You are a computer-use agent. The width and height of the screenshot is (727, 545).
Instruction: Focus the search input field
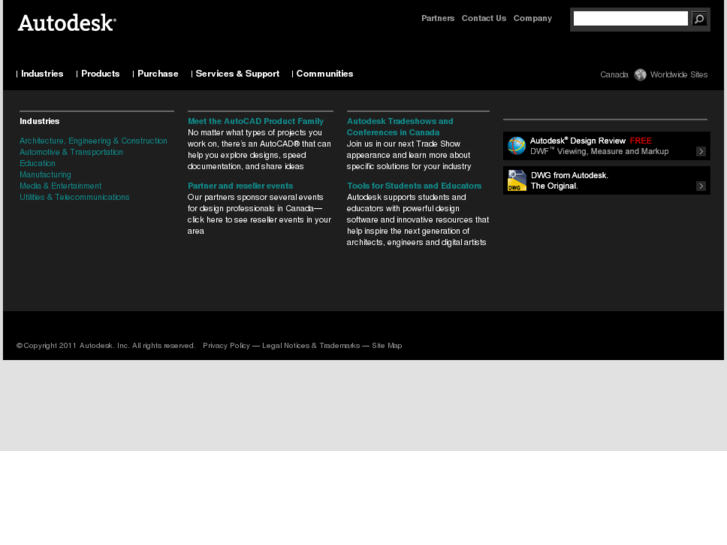631,19
